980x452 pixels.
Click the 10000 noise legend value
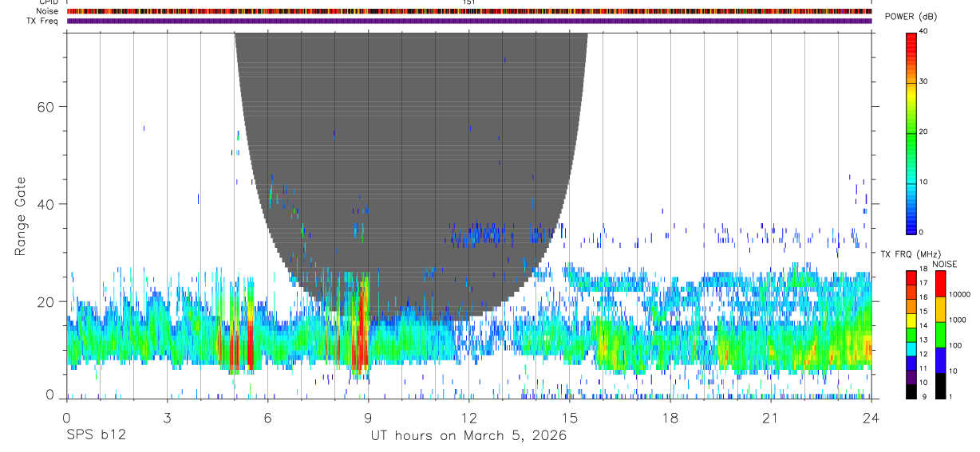(958, 294)
